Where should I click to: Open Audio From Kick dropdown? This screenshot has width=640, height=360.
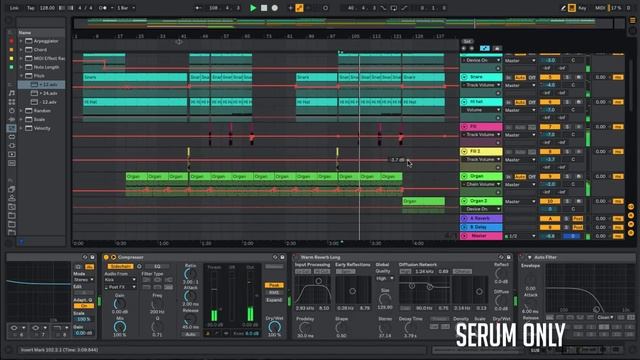pyautogui.click(x=120, y=280)
